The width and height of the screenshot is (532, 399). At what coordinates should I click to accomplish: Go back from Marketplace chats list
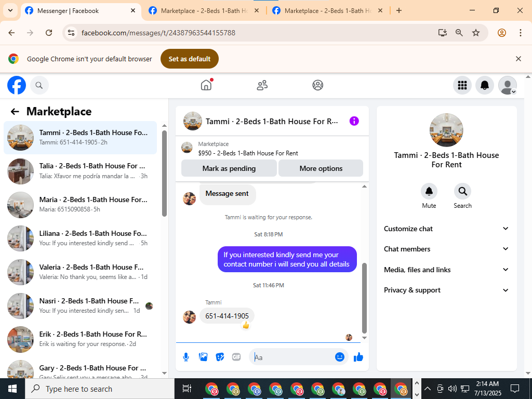(15, 112)
